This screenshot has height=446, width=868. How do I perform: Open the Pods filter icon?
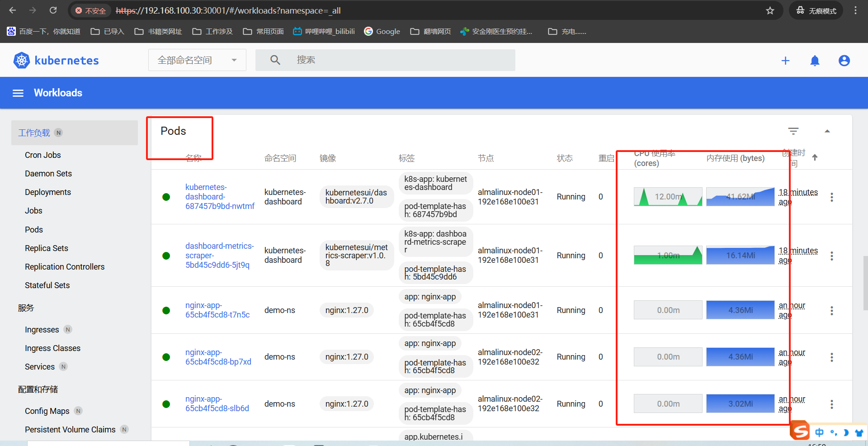(x=793, y=131)
